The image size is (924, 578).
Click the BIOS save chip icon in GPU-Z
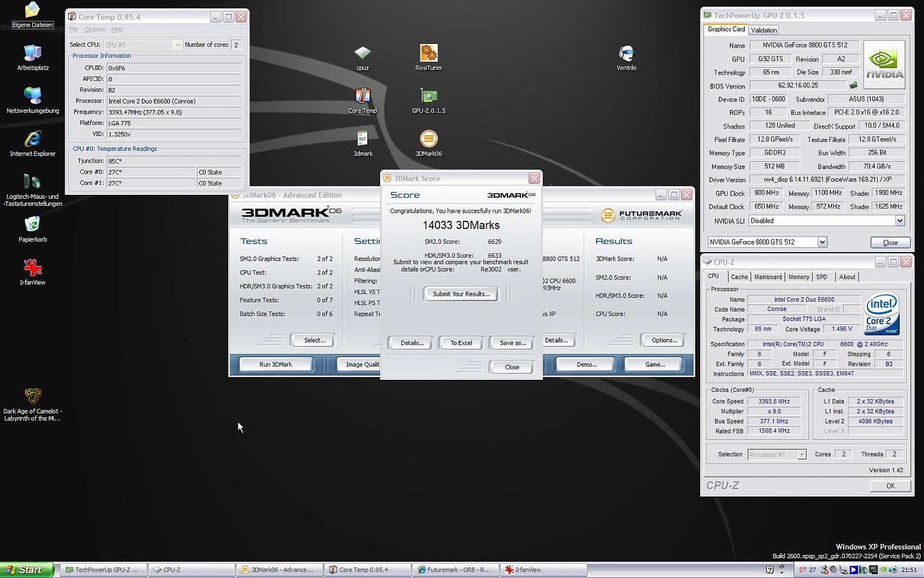tap(853, 86)
